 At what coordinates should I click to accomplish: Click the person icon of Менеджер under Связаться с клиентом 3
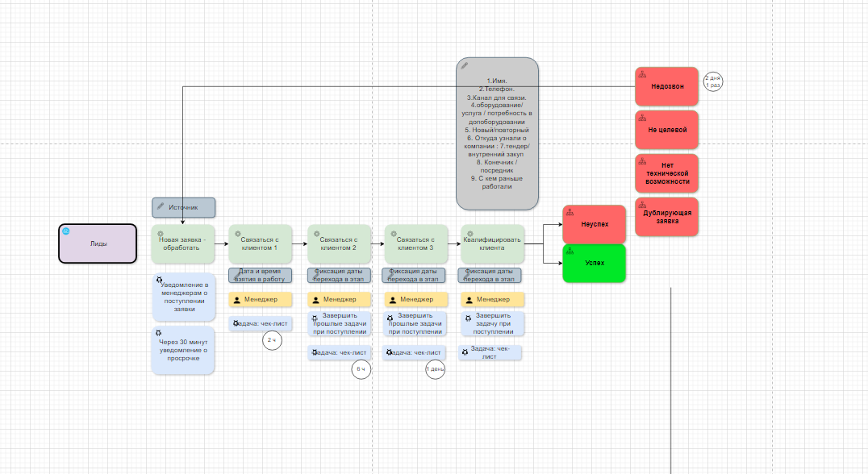click(x=393, y=300)
